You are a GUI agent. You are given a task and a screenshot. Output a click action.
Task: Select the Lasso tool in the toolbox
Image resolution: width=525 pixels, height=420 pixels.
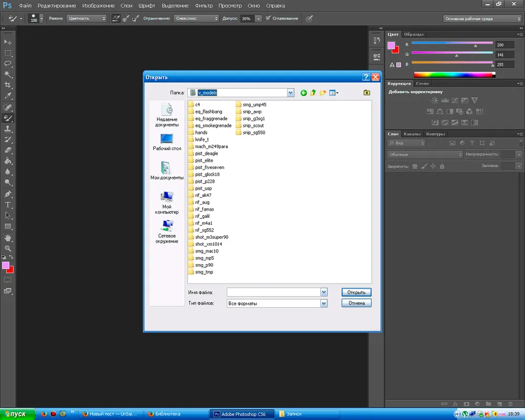(x=8, y=64)
